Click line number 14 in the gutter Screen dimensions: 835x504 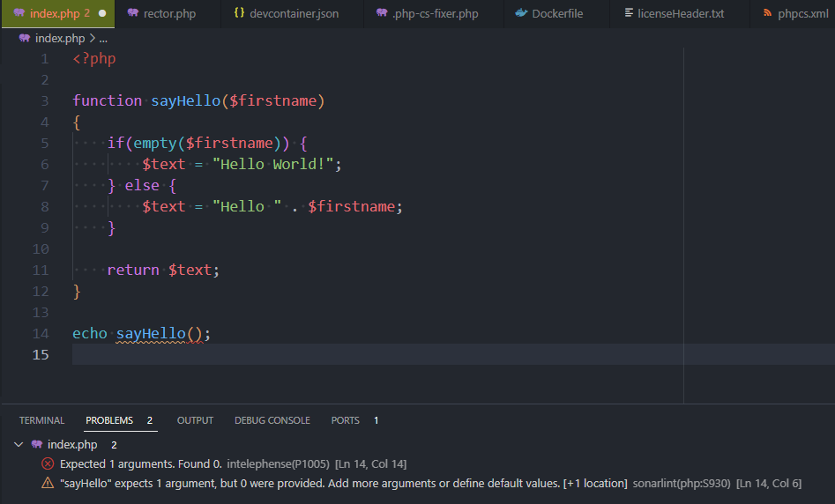coord(41,334)
